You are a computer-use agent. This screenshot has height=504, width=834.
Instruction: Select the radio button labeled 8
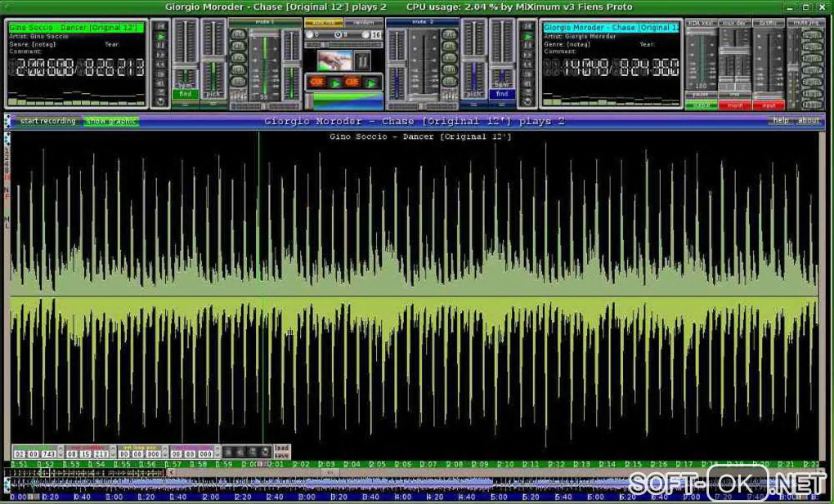pos(339,35)
